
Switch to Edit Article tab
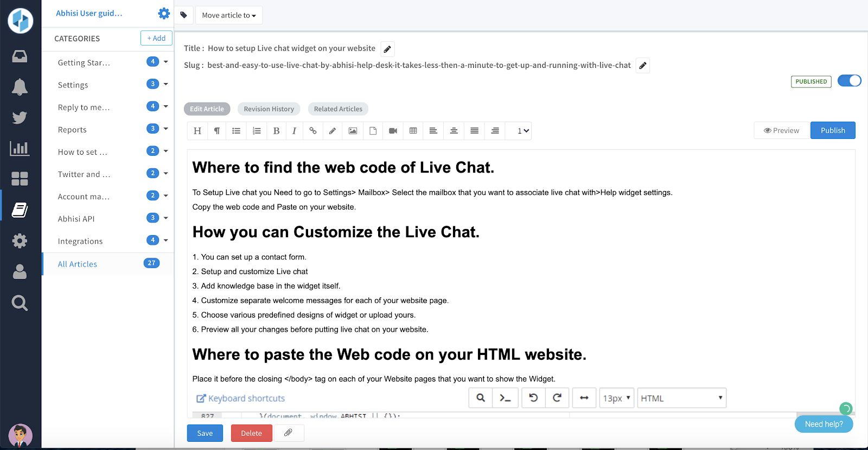pyautogui.click(x=207, y=109)
